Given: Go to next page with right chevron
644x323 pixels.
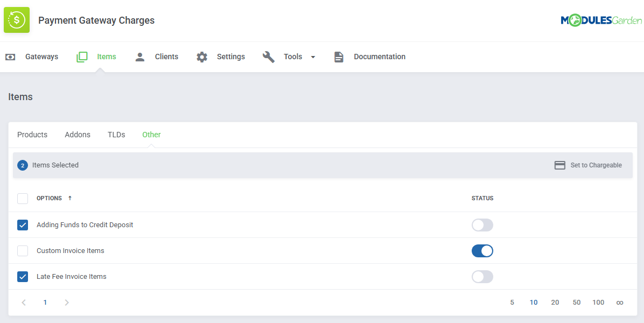Looking at the screenshot, I should [67, 303].
